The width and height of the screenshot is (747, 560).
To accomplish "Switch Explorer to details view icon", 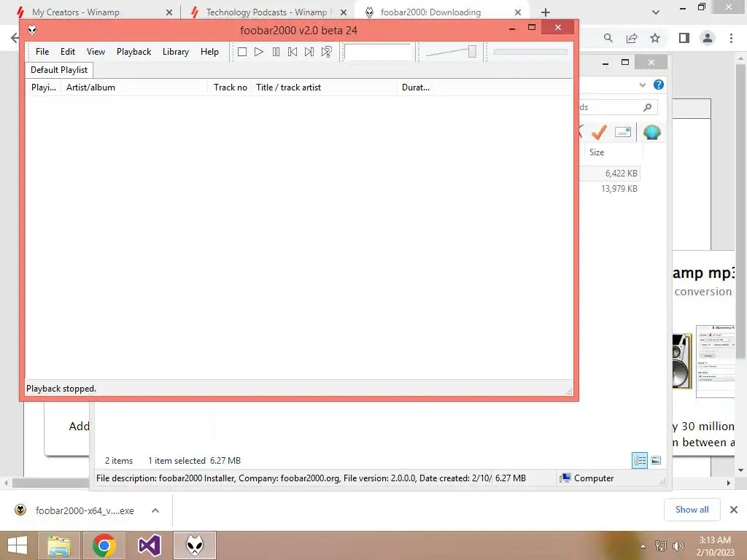I will click(640, 461).
